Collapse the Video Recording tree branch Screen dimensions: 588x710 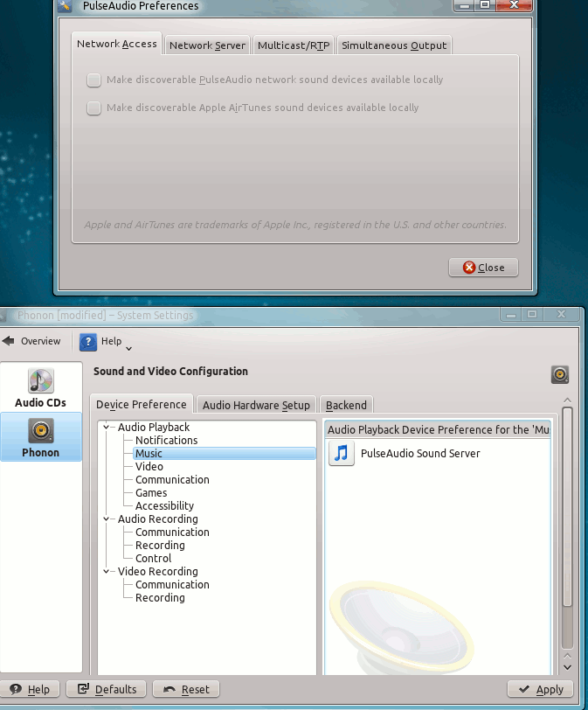pos(107,572)
